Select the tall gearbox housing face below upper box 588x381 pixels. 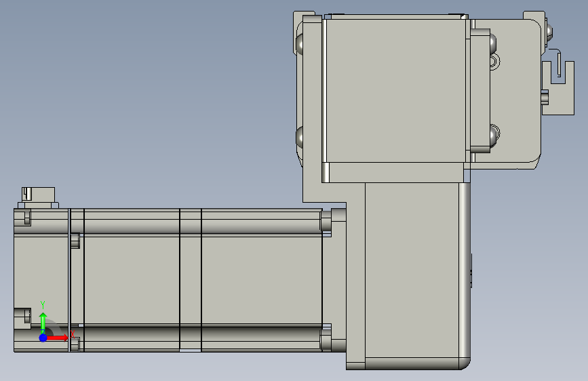coord(412,270)
